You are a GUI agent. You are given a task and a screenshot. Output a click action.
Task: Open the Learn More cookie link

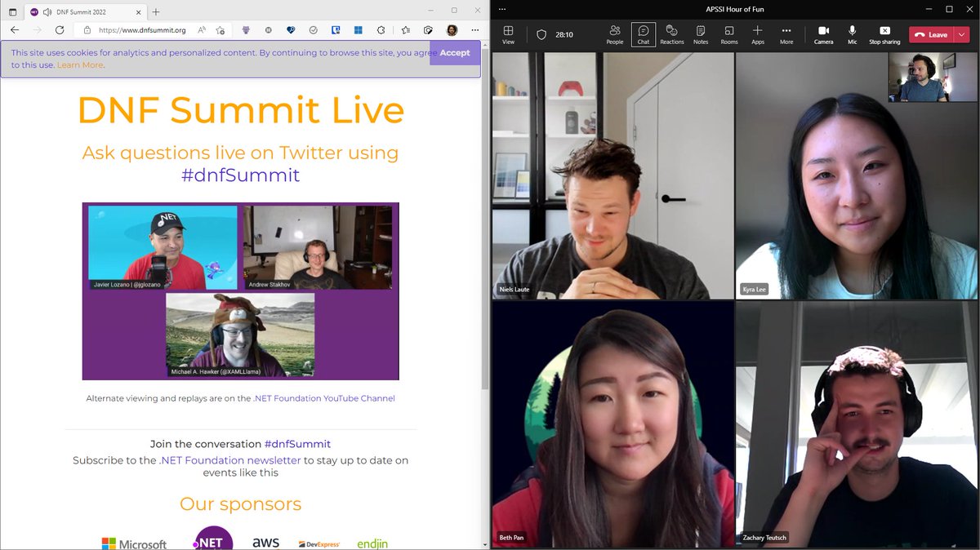[80, 64]
